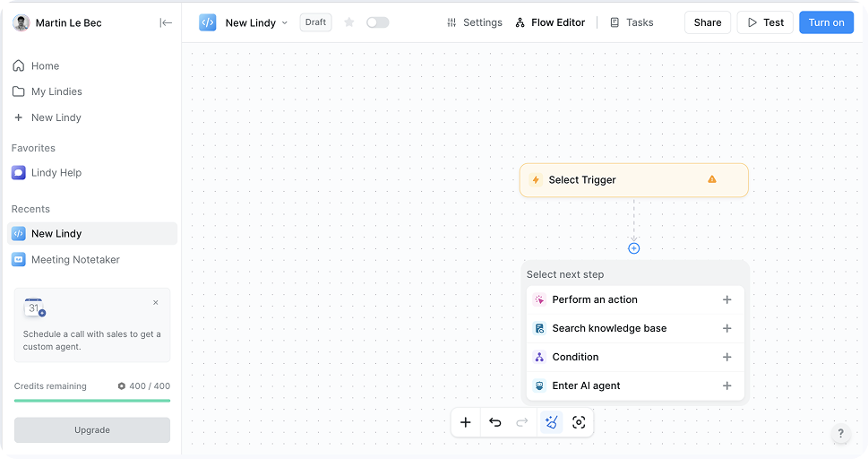Image resolution: width=868 pixels, height=459 pixels.
Task: Click the undo arrow in bottom toolbar
Action: click(494, 422)
